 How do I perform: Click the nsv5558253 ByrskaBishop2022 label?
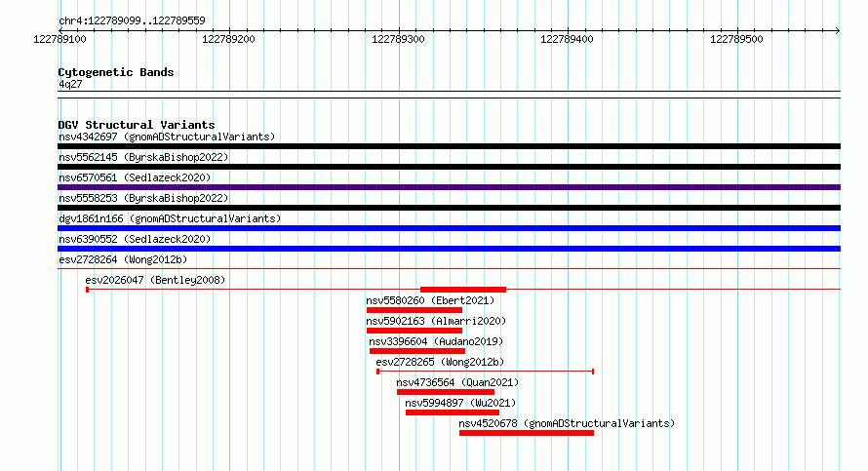click(x=143, y=198)
